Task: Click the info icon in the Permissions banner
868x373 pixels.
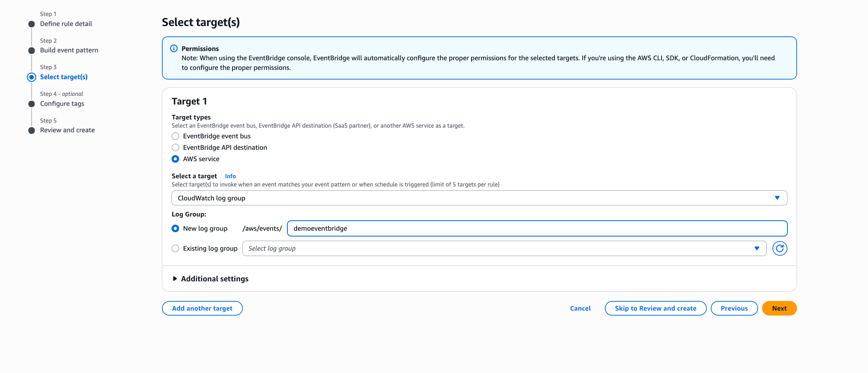Action: 174,48
